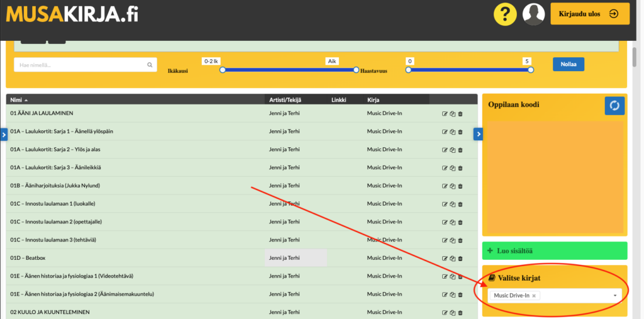Viewport: 644px width, 319px height.
Task: Click the yellow help question mark icon
Action: tap(505, 14)
